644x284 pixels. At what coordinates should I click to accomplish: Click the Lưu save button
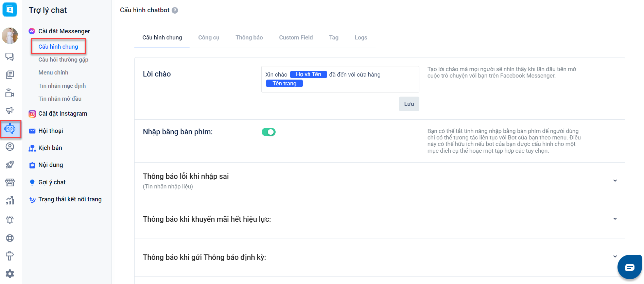409,104
